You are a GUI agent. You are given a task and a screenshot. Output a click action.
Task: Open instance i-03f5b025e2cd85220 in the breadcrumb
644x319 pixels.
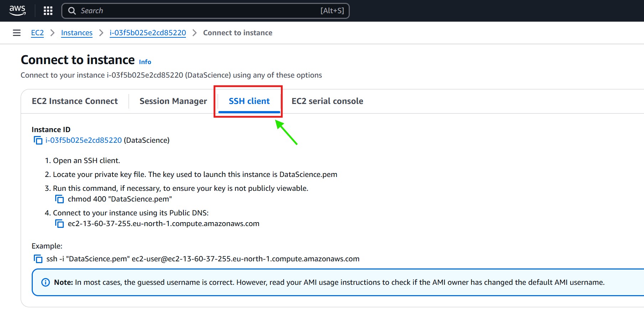[148, 33]
